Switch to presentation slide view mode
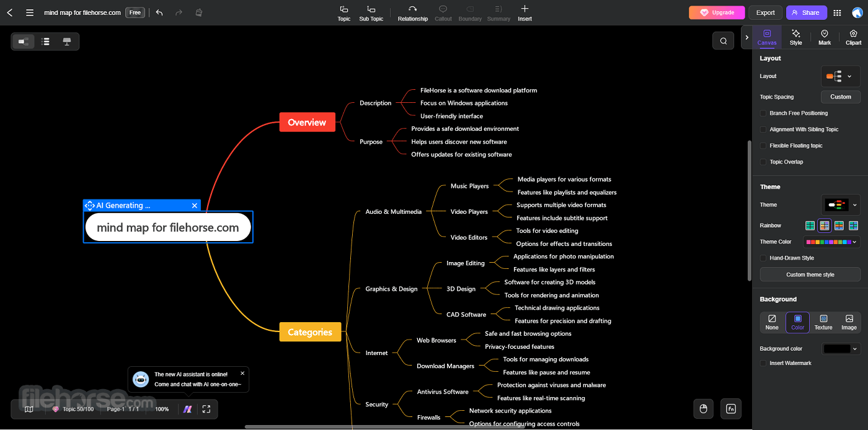868x430 pixels. click(67, 42)
